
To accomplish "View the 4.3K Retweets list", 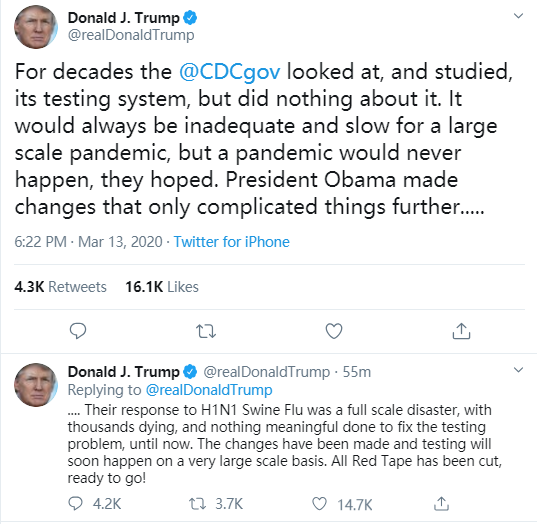I will 60,287.
